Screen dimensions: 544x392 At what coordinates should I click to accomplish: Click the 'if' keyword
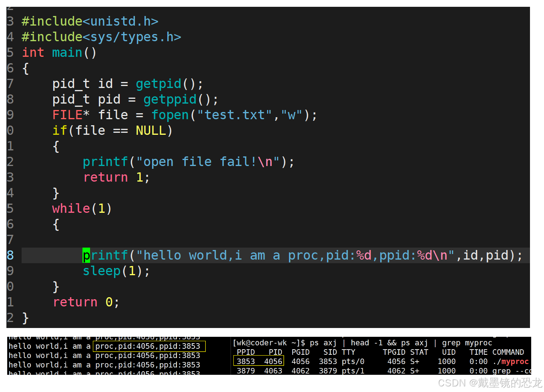60,130
